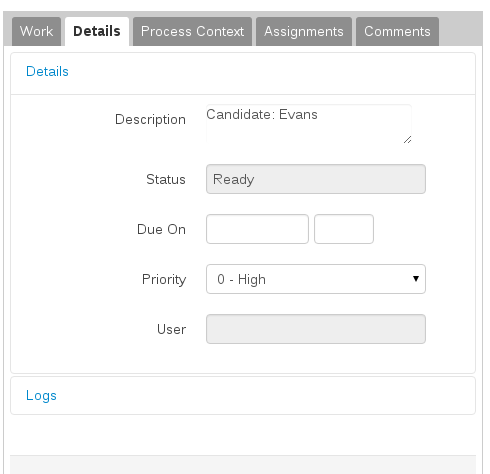The image size is (490, 474).
Task: Focus the Due On date field
Action: pos(257,229)
